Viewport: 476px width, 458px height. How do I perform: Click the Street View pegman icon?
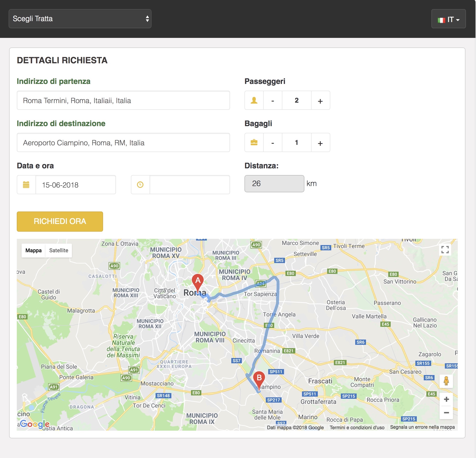pos(446,381)
